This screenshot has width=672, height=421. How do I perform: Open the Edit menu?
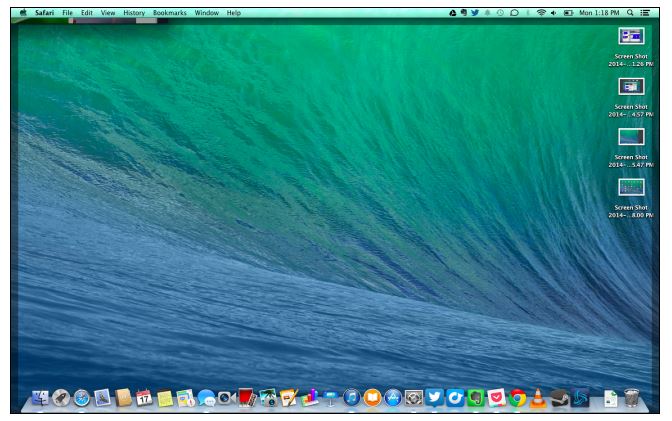click(87, 13)
